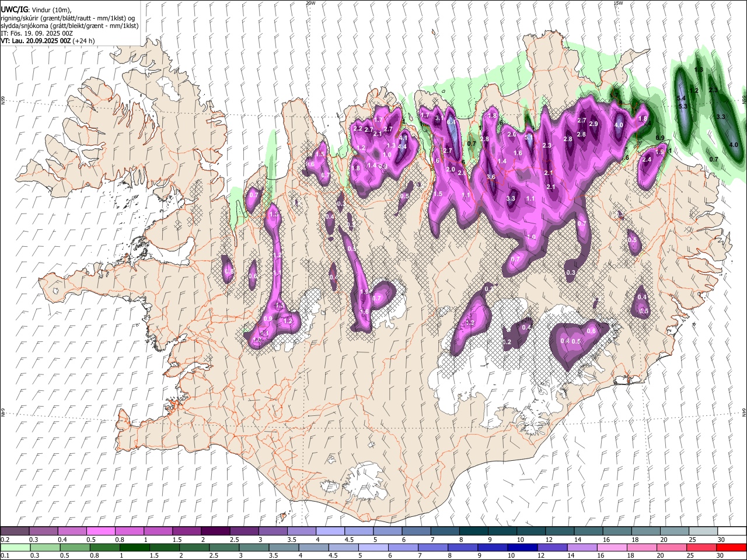Click the violet 12 rain scale swatch
This screenshot has height=560, width=747.
pyautogui.click(x=551, y=547)
